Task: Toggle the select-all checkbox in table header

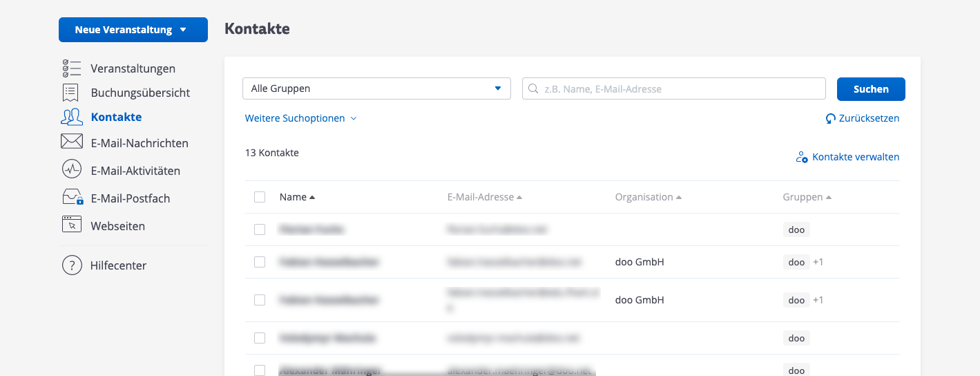Action: [x=260, y=197]
